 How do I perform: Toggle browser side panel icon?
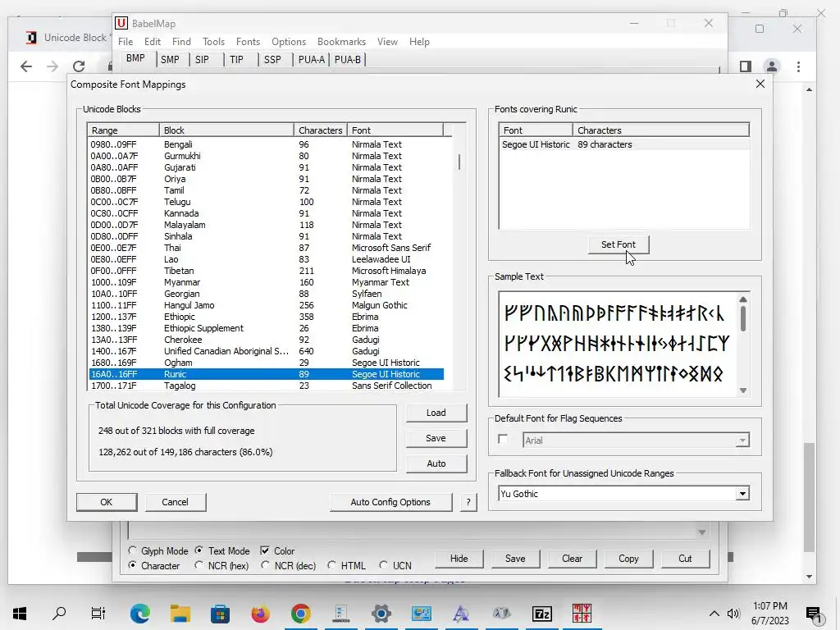[x=745, y=66]
